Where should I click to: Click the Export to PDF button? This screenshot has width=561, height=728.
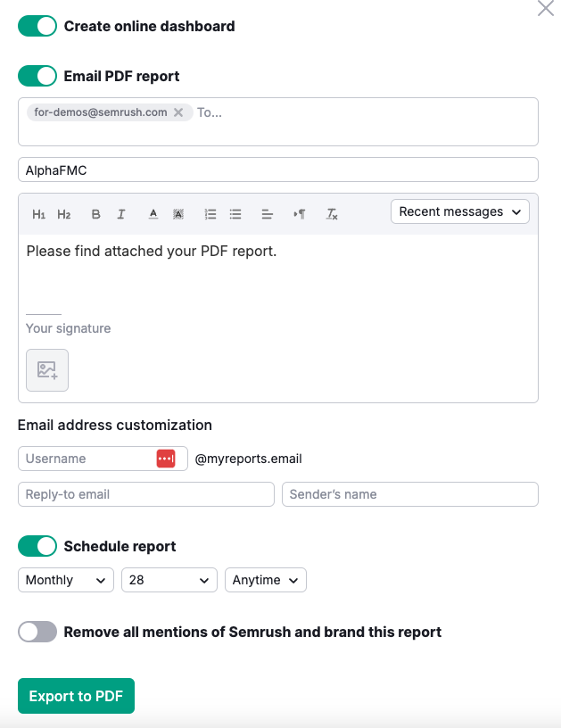[76, 696]
